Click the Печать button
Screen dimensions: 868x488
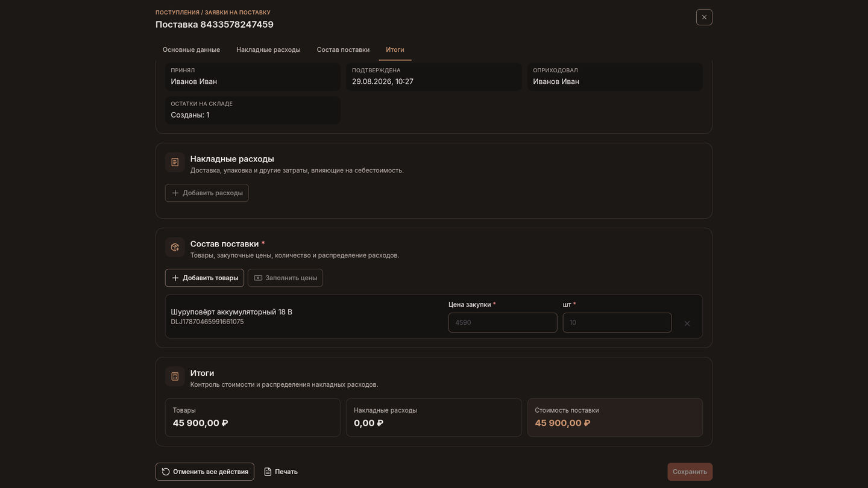(x=281, y=472)
